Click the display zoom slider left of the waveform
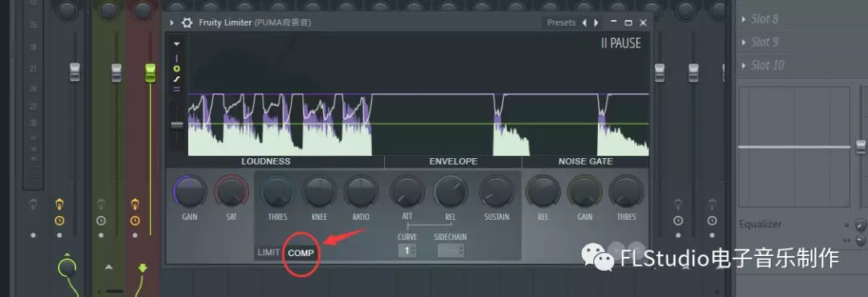Screen dimensions: 868x297 177,125
